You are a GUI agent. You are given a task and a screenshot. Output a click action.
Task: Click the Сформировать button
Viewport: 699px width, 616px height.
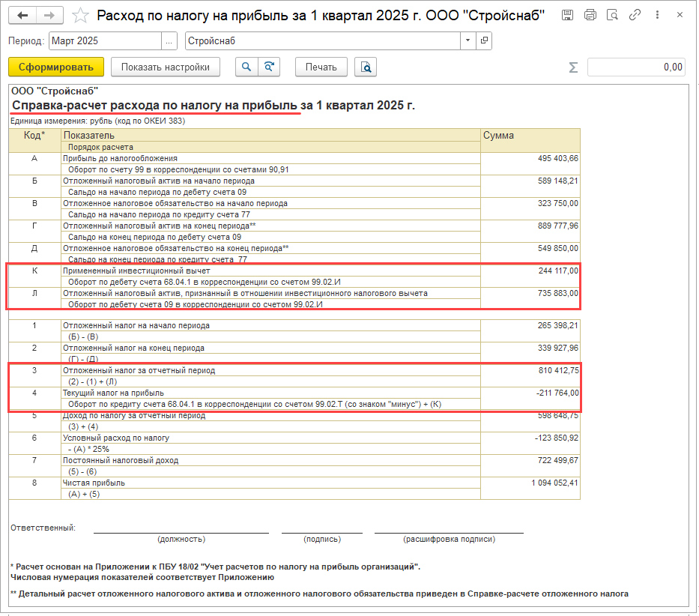pyautogui.click(x=55, y=67)
